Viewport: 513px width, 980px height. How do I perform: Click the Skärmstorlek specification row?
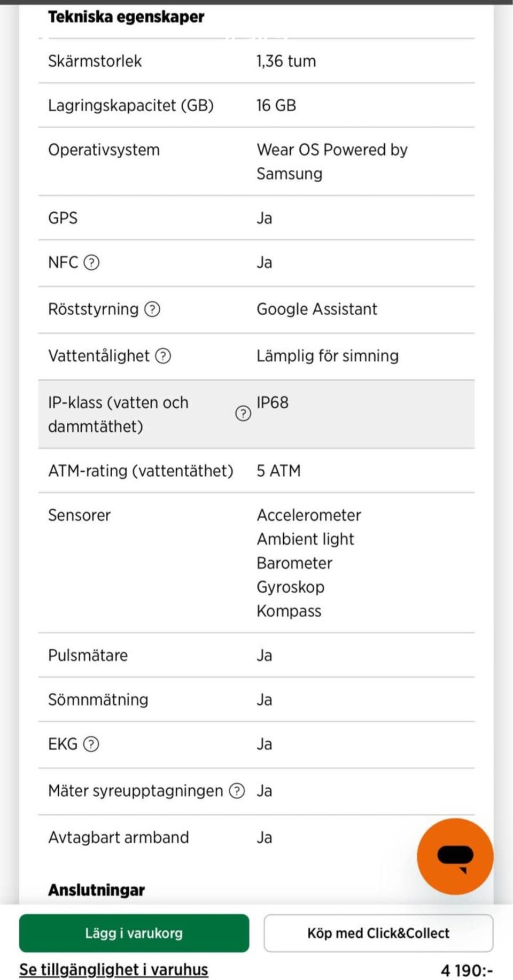pos(256,61)
